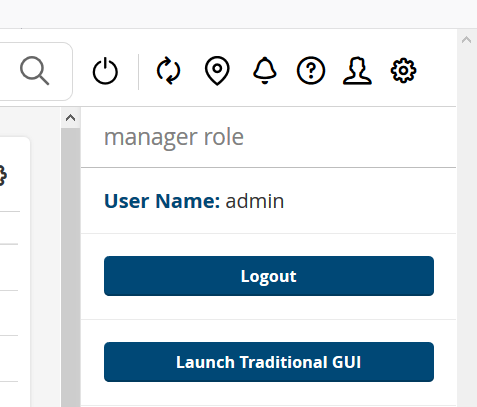Click the search magnifier icon
The height and width of the screenshot is (407, 477).
pos(35,71)
